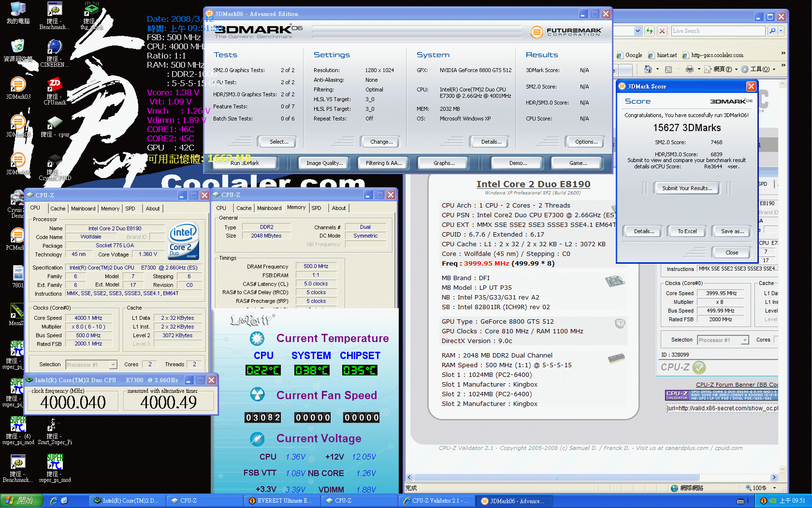Switch to EVEREST Ultimate taskbar item
Screen dimensions: 812x508
click(x=281, y=501)
